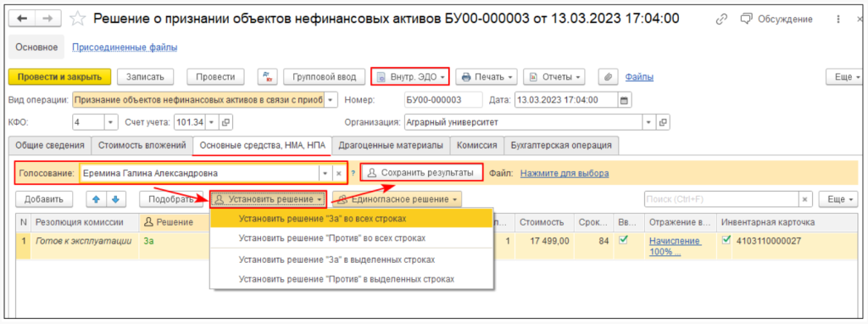The width and height of the screenshot is (868, 324).
Task: Move row down with blue arrow
Action: (115, 198)
